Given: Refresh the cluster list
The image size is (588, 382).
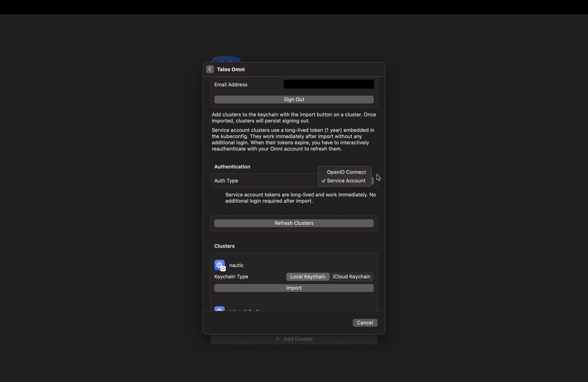Looking at the screenshot, I should coord(294,223).
